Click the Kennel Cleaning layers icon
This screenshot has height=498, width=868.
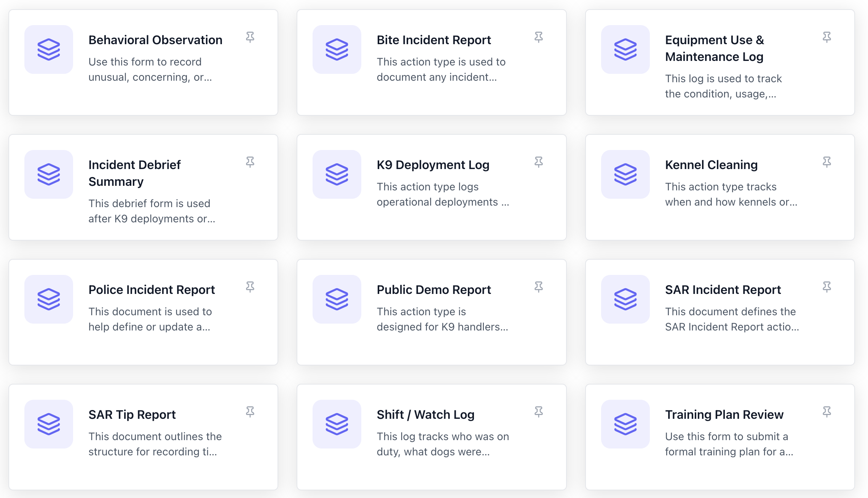click(x=625, y=174)
